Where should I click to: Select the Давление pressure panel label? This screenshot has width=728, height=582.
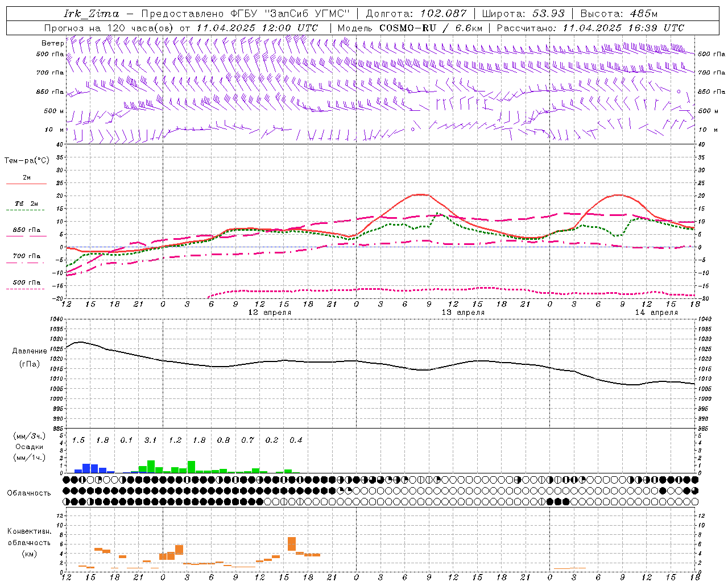coord(30,351)
